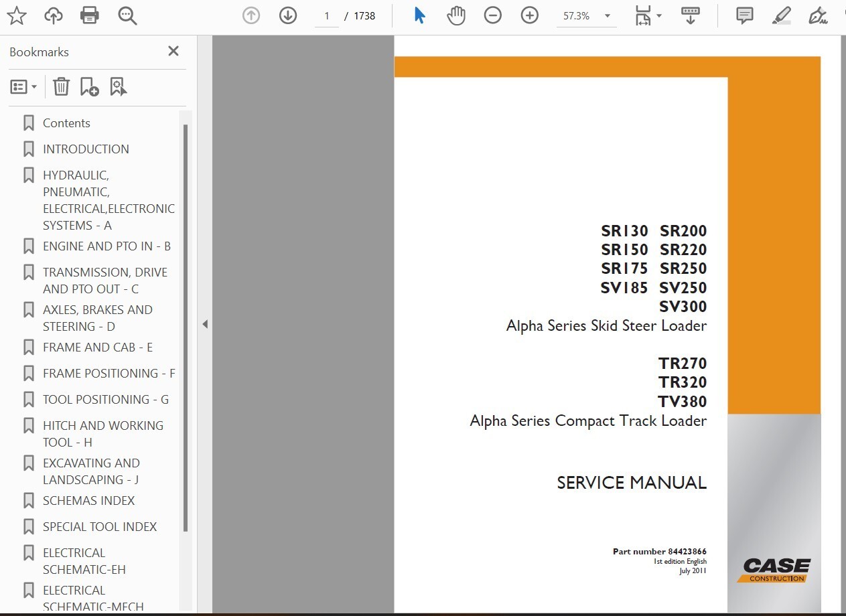846x616 pixels.
Task: Click bookmark ribbon icon beside TOOL POSITIONING
Action: [x=28, y=399]
